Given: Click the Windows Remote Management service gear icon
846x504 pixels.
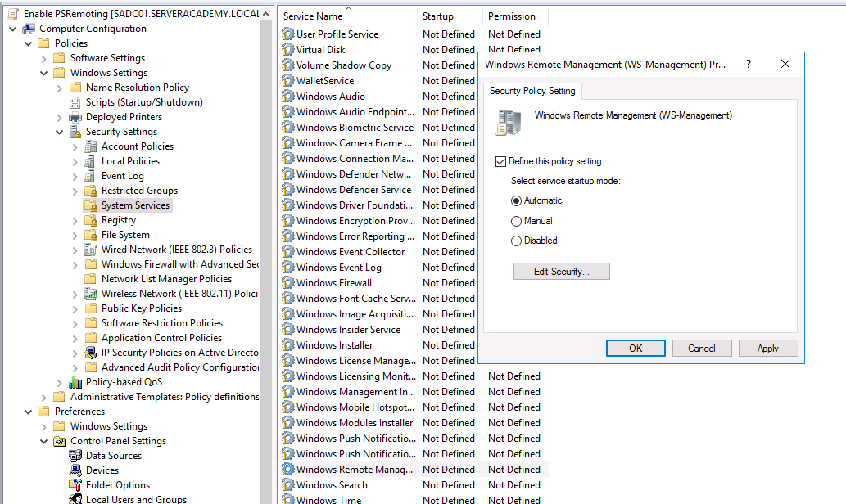Looking at the screenshot, I should coord(288,470).
